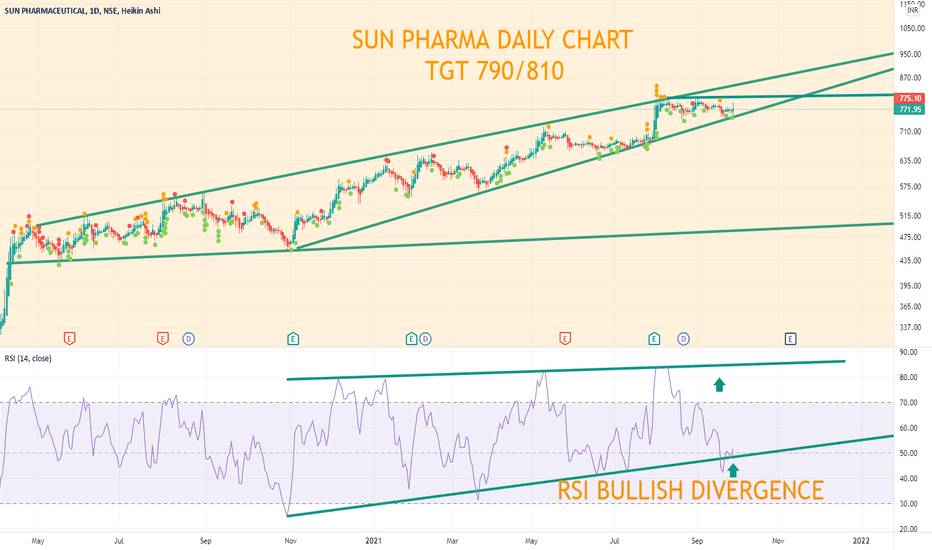Open the red E marker nearest a D marker
This screenshot has width=932, height=550.
(x=162, y=339)
